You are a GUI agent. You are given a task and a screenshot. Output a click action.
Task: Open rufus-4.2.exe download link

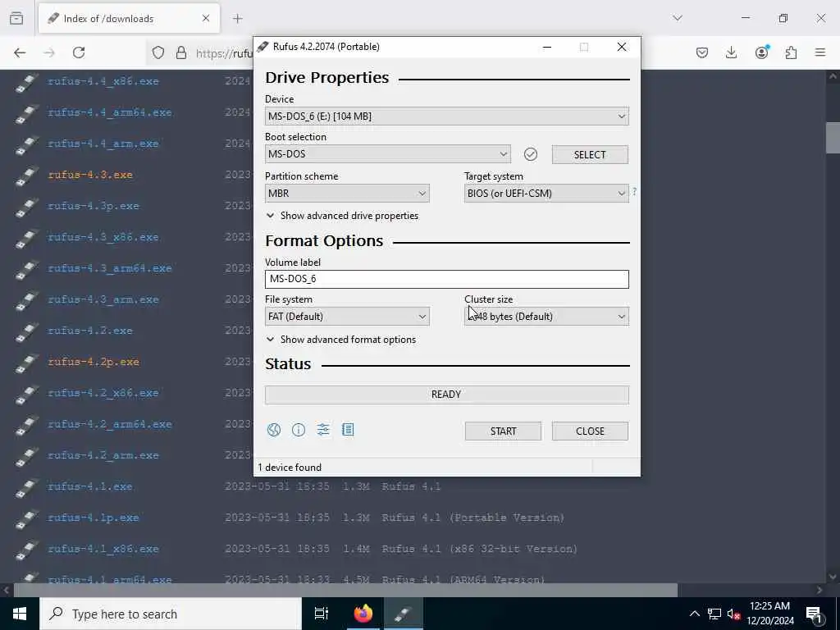[90, 331]
